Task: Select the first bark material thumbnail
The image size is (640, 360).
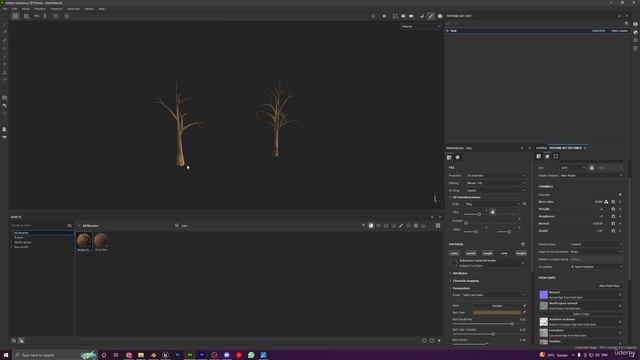Action: pyautogui.click(x=84, y=242)
